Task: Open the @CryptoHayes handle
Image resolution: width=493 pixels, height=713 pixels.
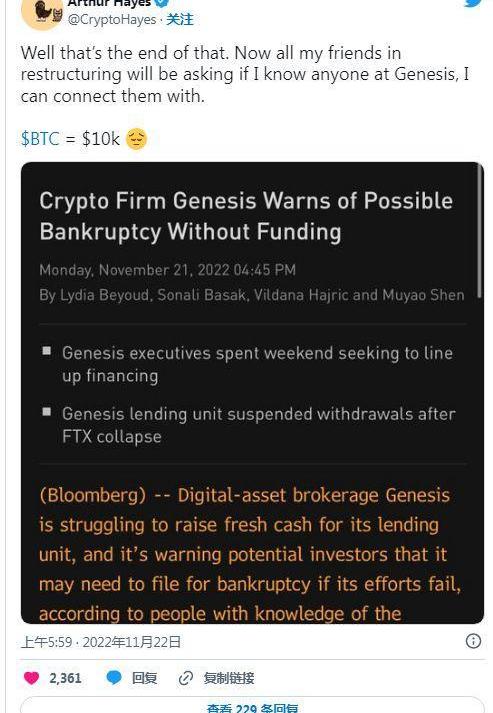Action: 112,20
